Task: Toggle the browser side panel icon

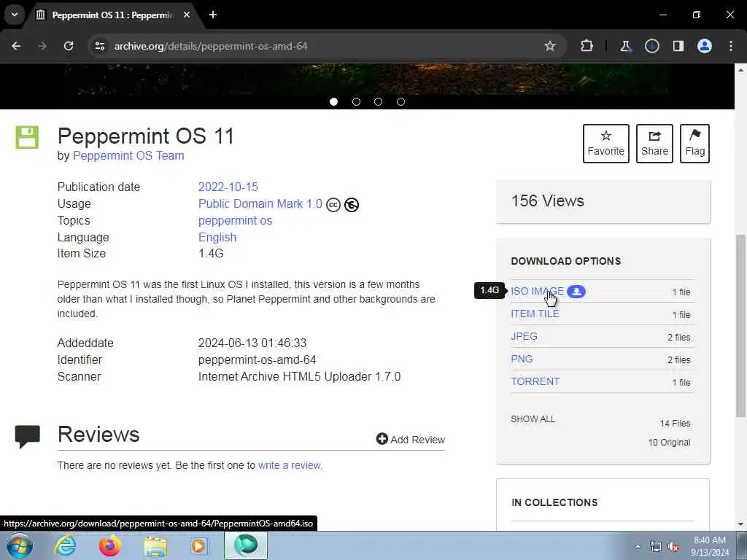Action: click(678, 46)
